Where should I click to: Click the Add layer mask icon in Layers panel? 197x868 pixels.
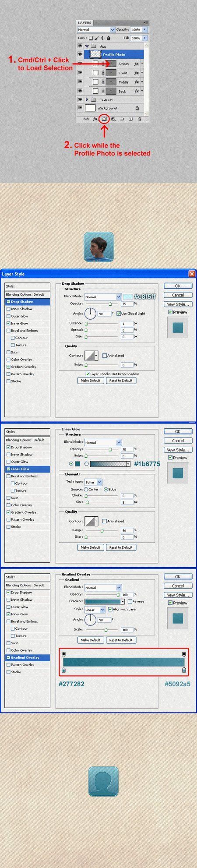click(104, 119)
